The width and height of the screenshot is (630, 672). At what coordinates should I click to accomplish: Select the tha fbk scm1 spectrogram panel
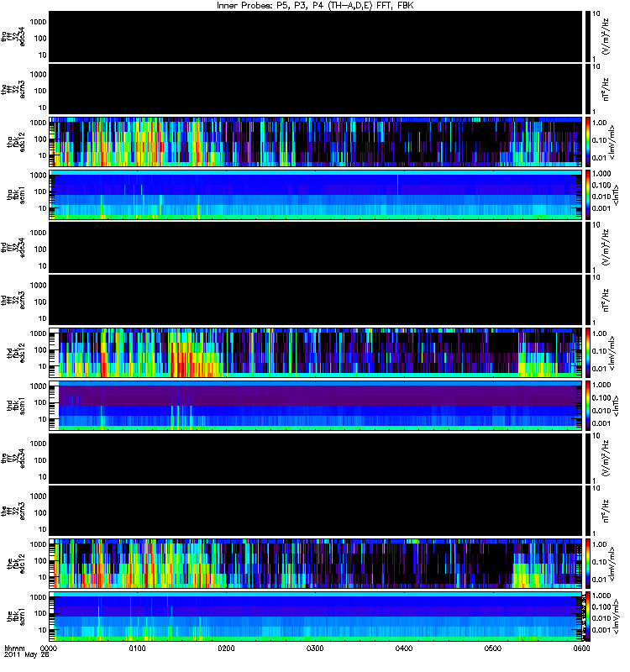(316, 195)
